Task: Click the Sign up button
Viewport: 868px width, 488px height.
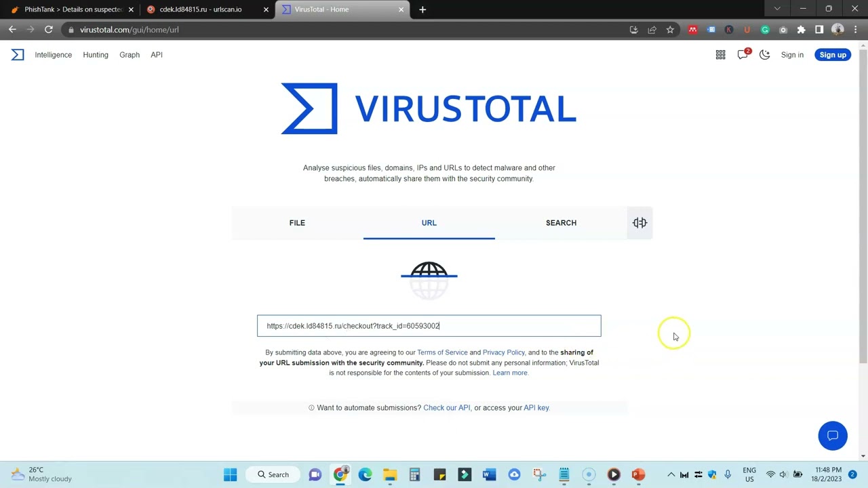Action: click(833, 55)
